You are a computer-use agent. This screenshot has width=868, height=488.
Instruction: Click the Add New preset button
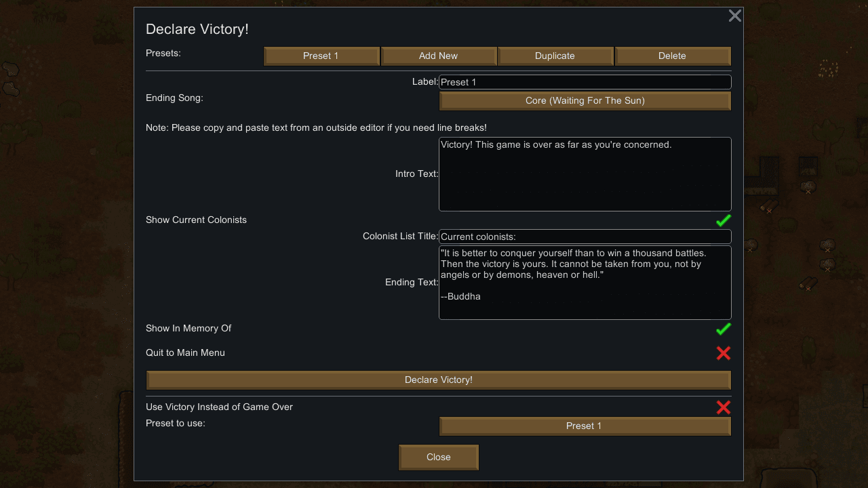pyautogui.click(x=439, y=56)
